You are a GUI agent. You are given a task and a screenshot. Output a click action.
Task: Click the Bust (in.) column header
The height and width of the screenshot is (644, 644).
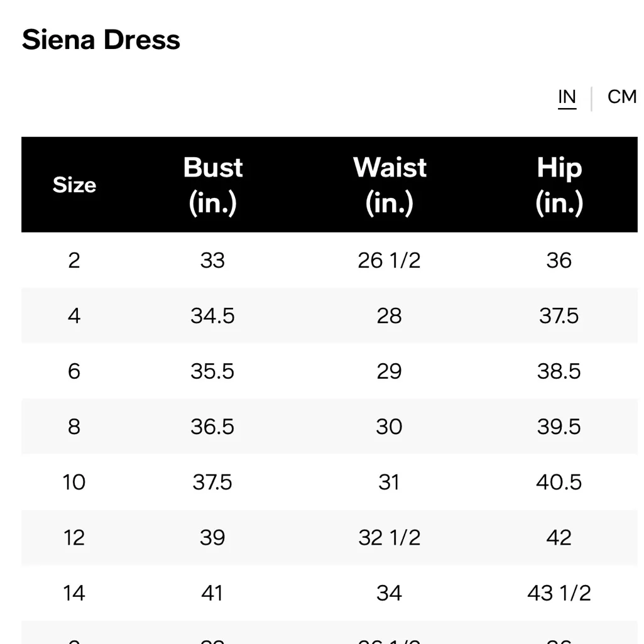[212, 185]
